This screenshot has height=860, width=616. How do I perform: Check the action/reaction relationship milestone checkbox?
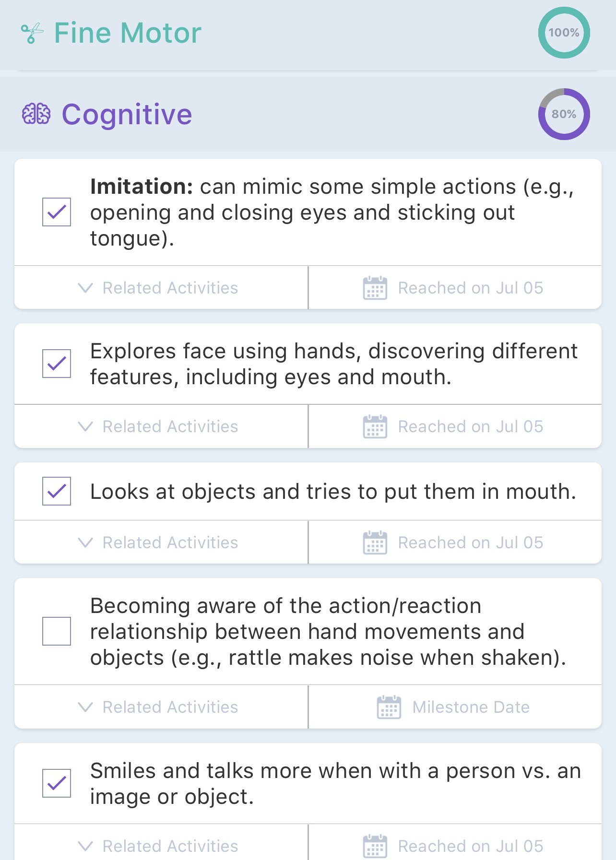(x=57, y=631)
